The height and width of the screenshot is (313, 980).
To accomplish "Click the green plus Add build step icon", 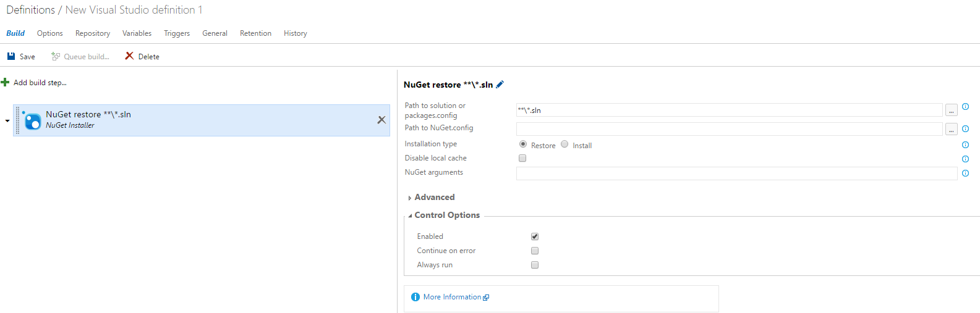I will [6, 82].
